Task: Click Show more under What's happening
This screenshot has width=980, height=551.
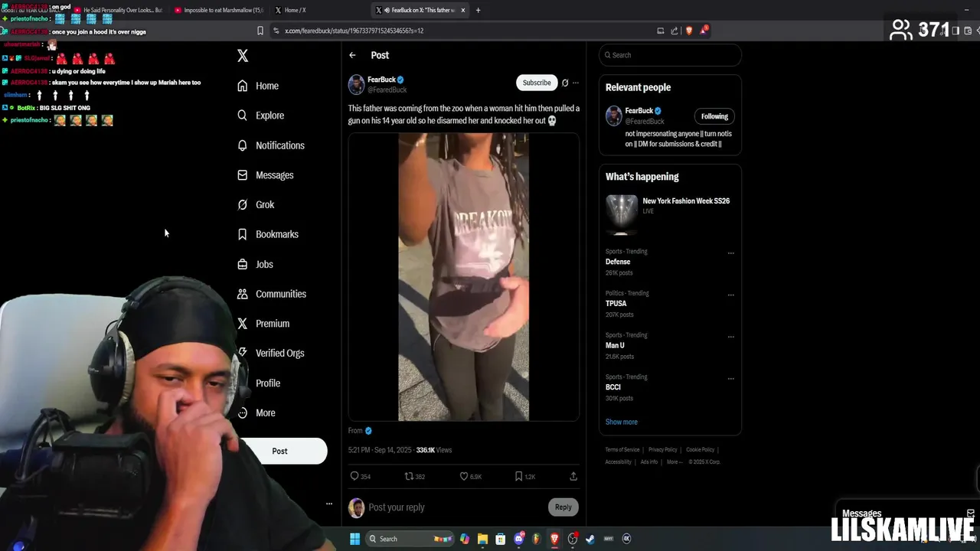Action: 622,422
